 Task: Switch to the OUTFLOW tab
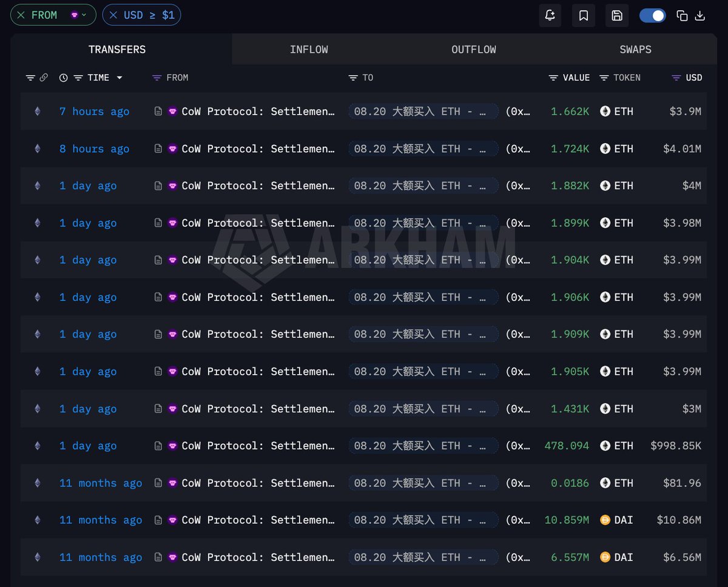pos(474,50)
